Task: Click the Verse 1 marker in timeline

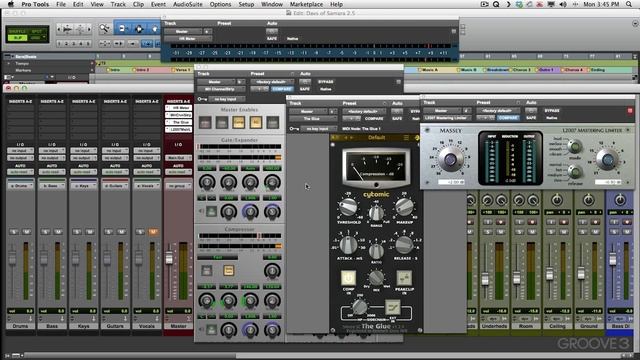Action: (182, 70)
